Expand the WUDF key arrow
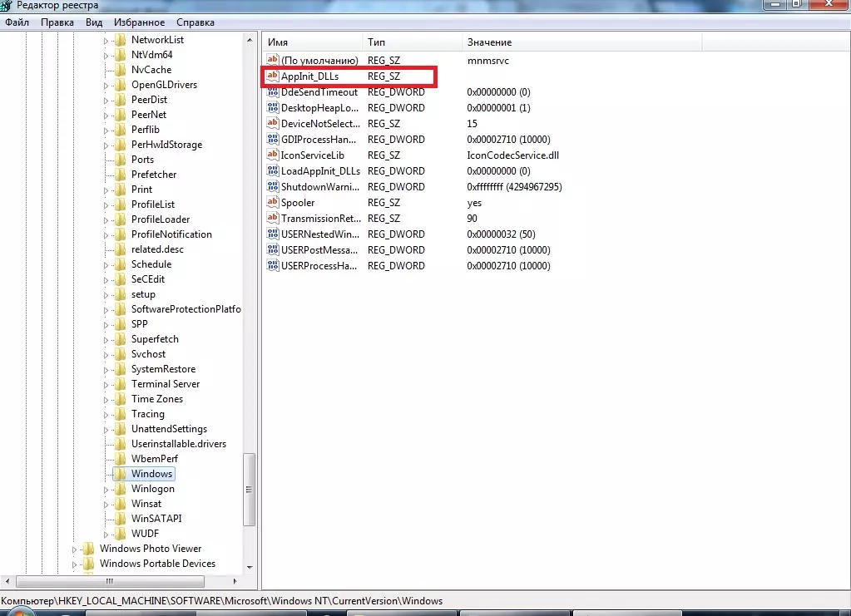The width and height of the screenshot is (851, 616). click(x=106, y=534)
